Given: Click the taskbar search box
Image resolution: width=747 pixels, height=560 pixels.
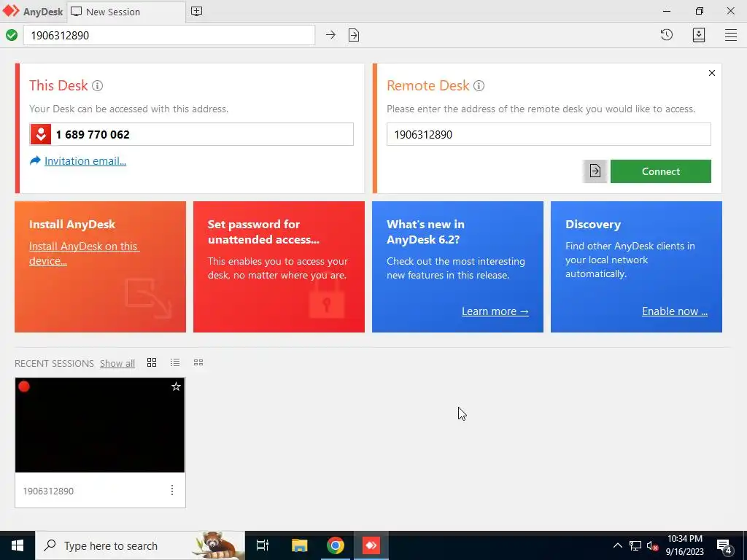Looking at the screenshot, I should [140, 545].
